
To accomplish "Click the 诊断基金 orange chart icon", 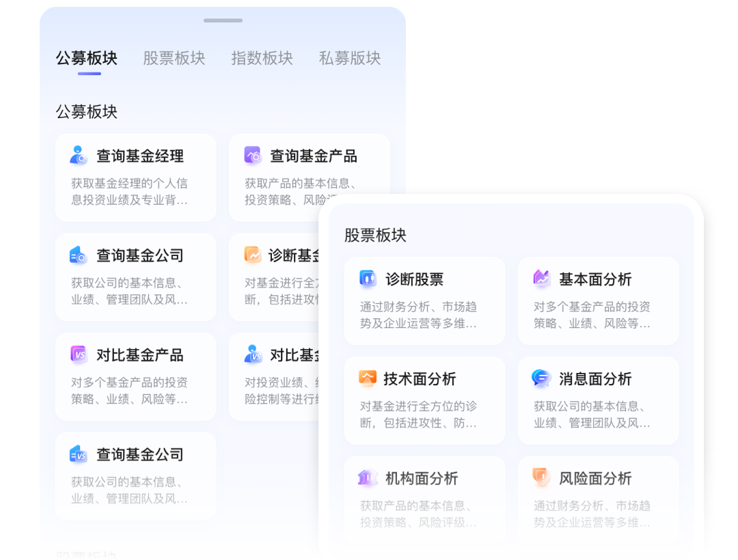I will [x=252, y=255].
